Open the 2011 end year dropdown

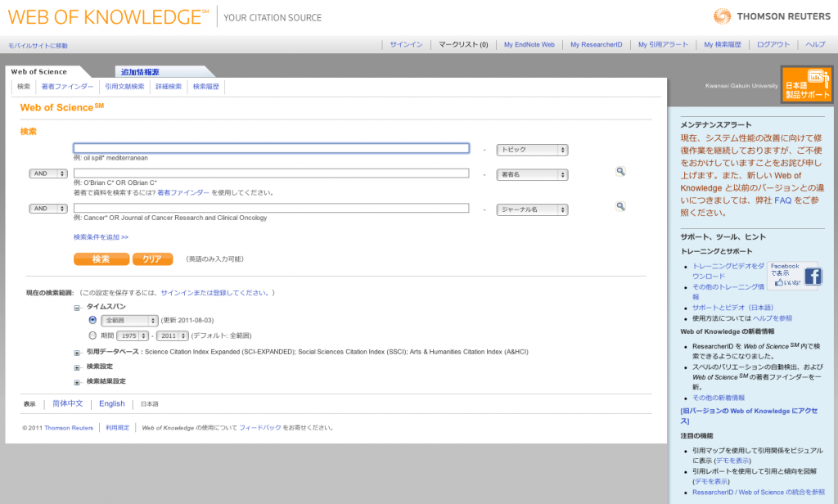tap(172, 335)
